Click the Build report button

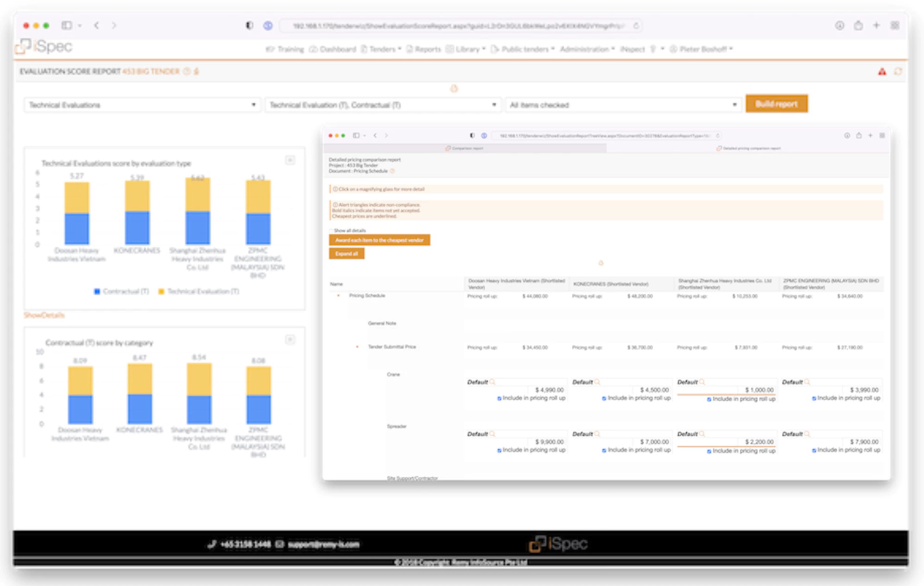coord(776,104)
